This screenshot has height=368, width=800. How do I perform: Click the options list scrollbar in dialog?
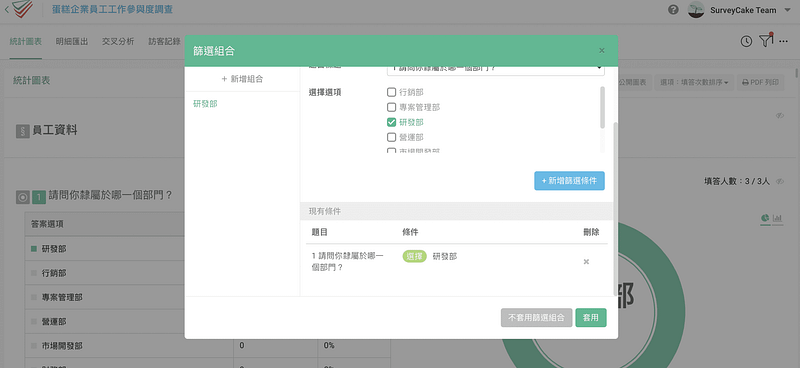pyautogui.click(x=602, y=107)
